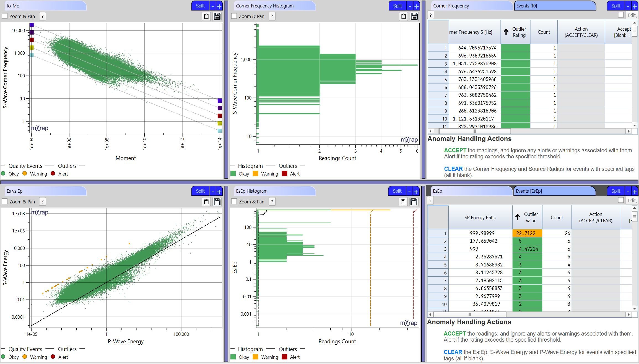Screen dimensions: 639x364
Task: Save the fo-Mo chart image
Action: pos(217,16)
